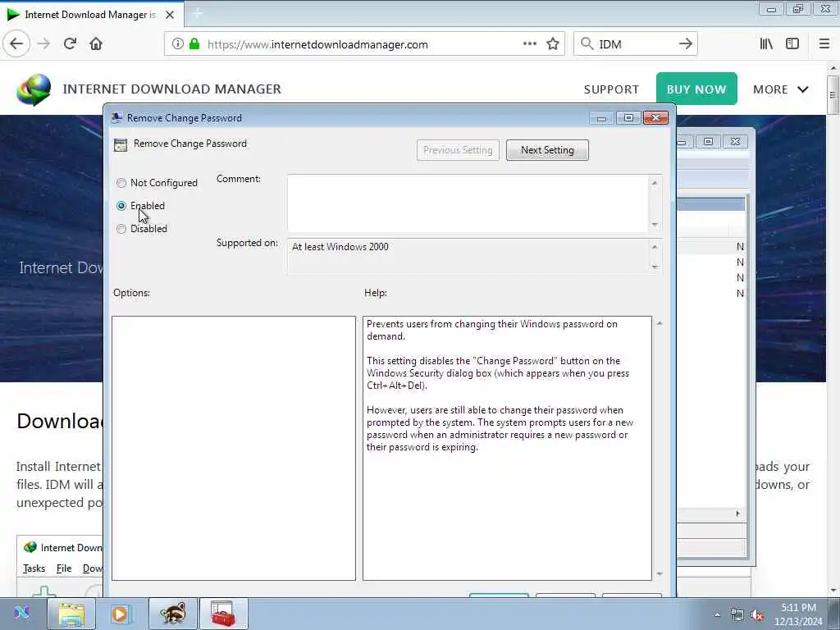Open the raccoon app in taskbar

pyautogui.click(x=172, y=614)
